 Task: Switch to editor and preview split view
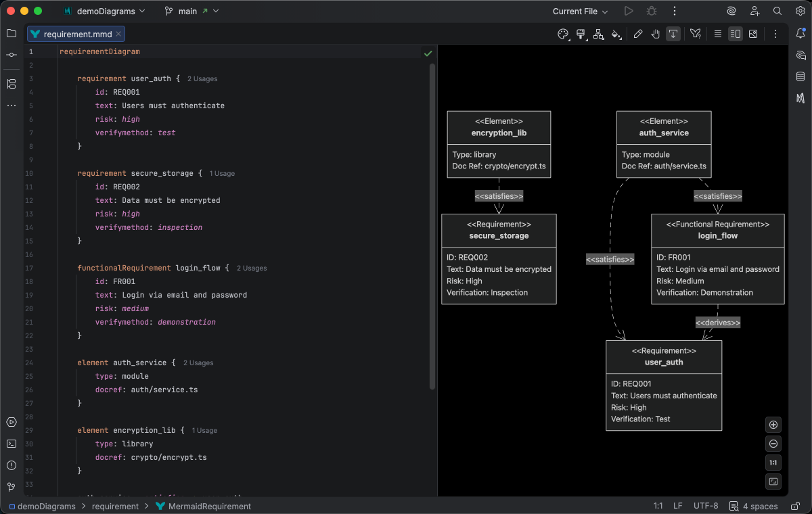click(x=736, y=34)
